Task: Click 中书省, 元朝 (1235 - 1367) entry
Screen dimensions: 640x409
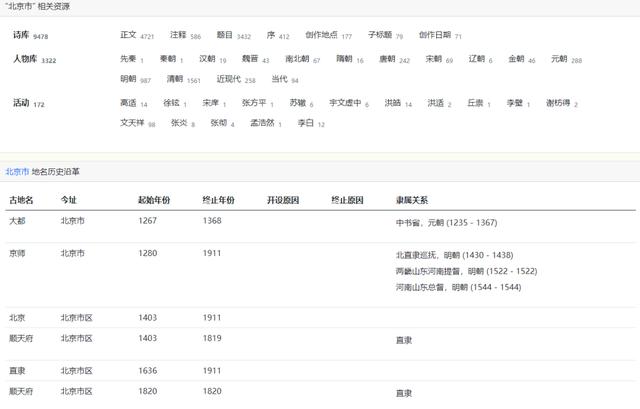Action: tap(447, 223)
